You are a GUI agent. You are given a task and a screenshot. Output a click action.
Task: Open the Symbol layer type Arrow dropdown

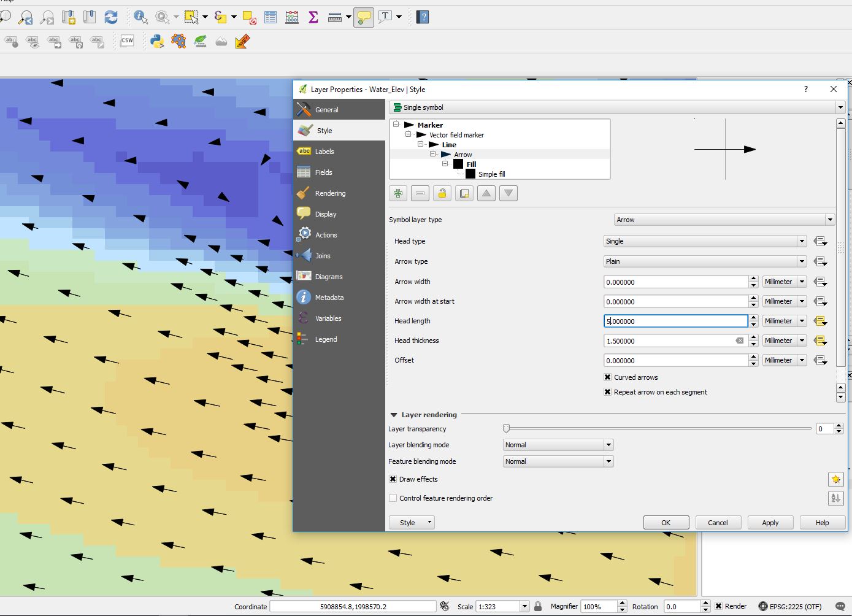click(724, 220)
